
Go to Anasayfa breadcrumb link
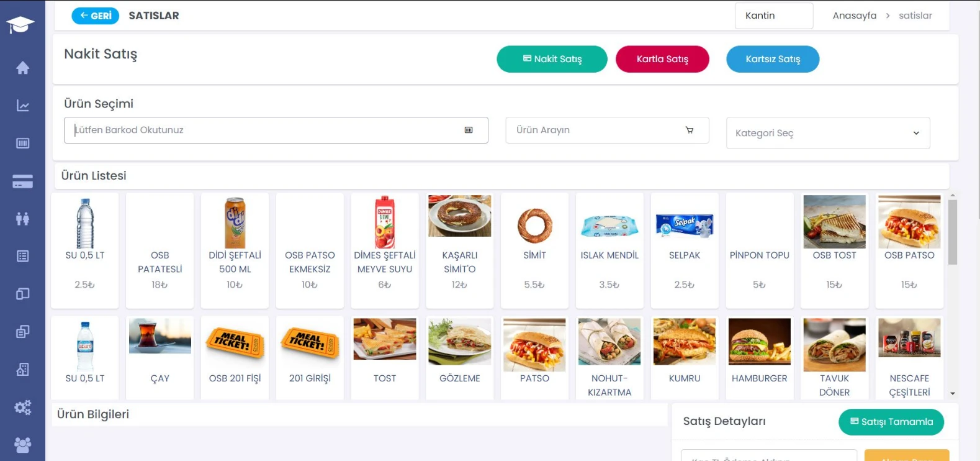(x=854, y=16)
